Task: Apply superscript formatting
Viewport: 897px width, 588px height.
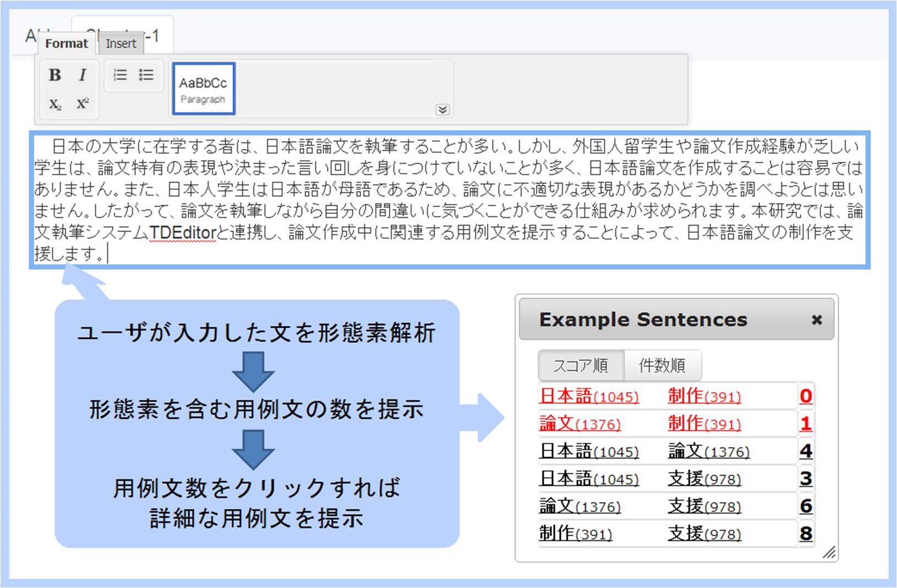Action: [83, 104]
